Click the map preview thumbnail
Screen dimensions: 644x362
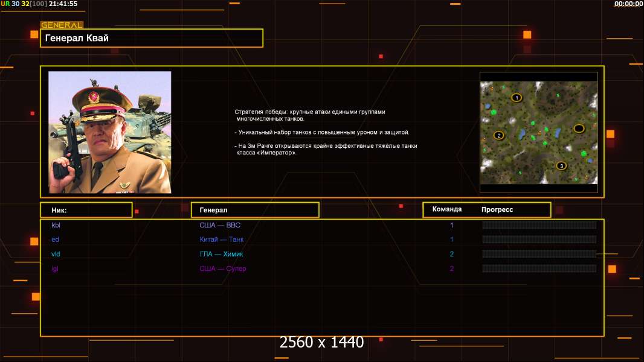pyautogui.click(x=539, y=132)
